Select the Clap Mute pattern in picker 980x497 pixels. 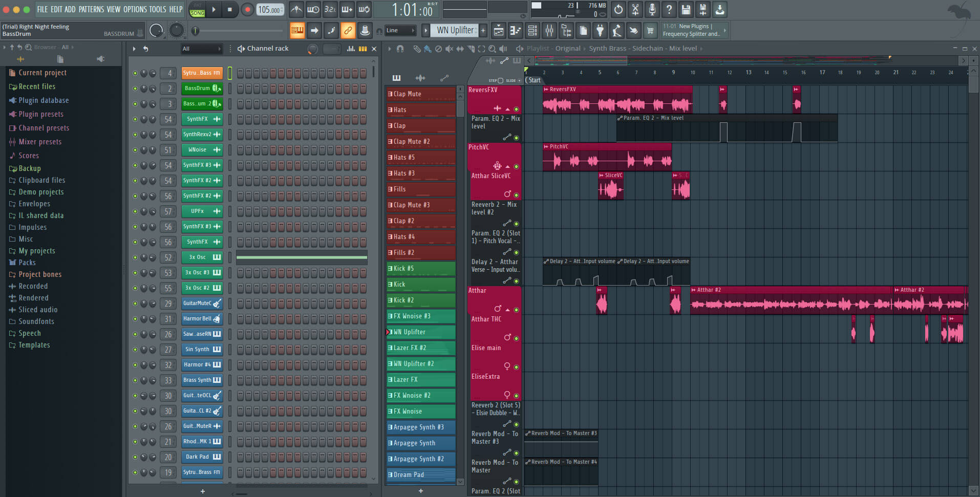point(421,94)
